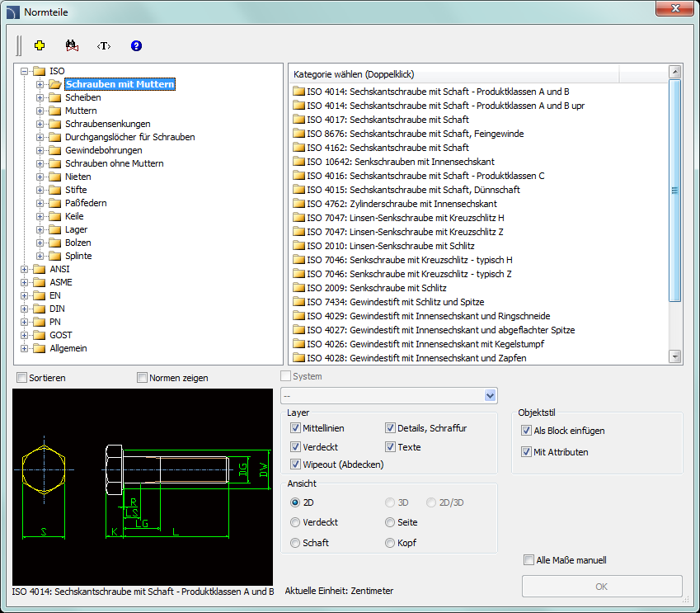Screen dimensions: 700x613
Task: Click the folder icon beside ISO 4017 entry
Action: (298, 120)
